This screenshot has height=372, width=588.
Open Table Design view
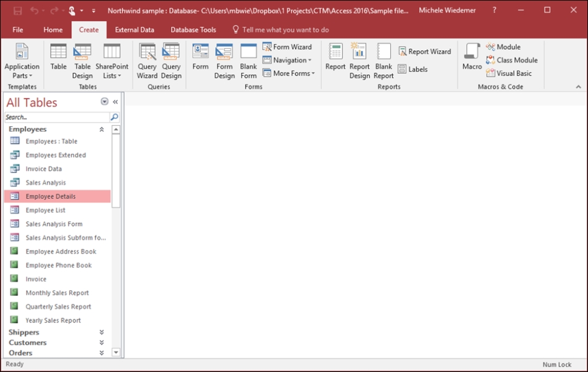point(82,61)
